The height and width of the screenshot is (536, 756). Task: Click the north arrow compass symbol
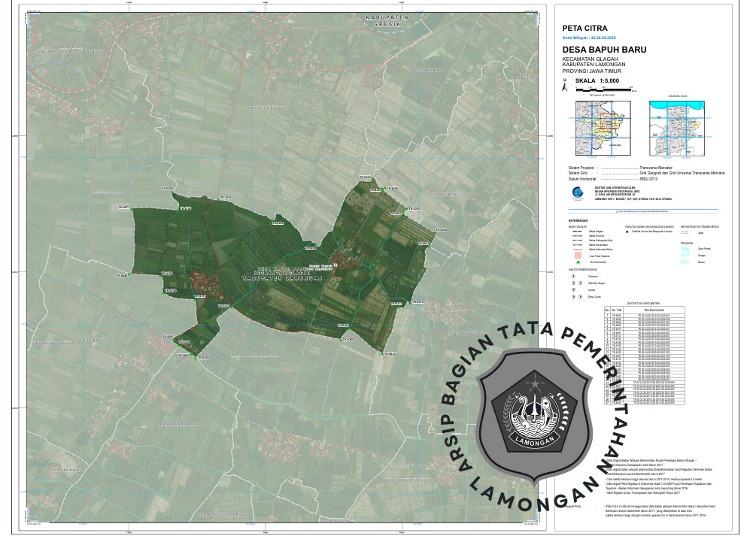(x=565, y=86)
